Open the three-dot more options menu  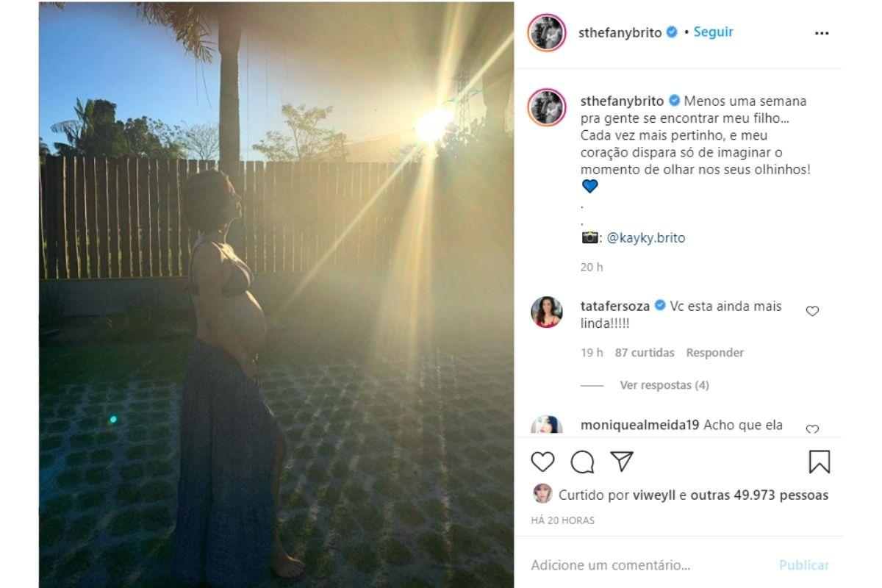[x=822, y=33]
